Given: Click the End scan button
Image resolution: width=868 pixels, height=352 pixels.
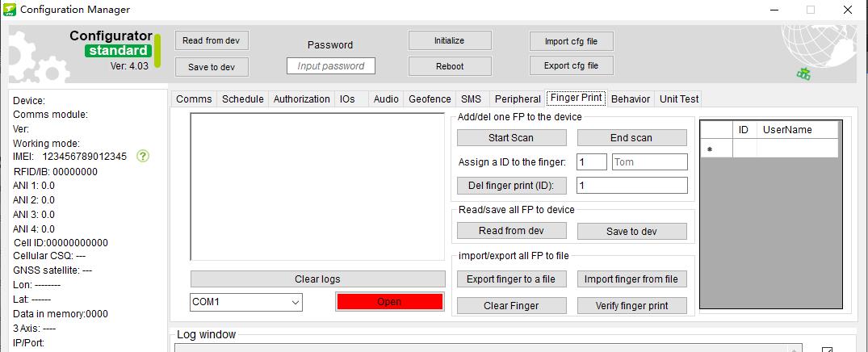Looking at the screenshot, I should coord(631,138).
